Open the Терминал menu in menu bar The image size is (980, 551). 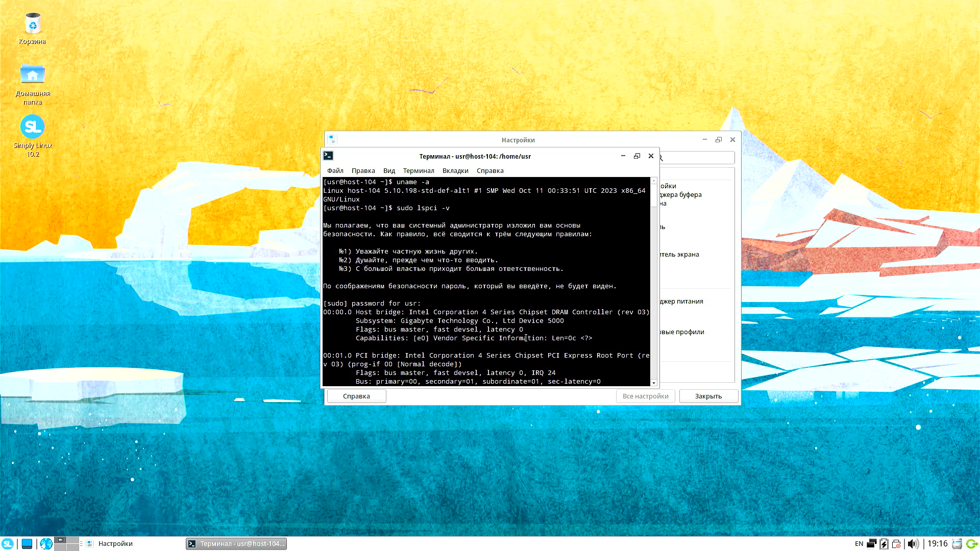[x=418, y=171]
